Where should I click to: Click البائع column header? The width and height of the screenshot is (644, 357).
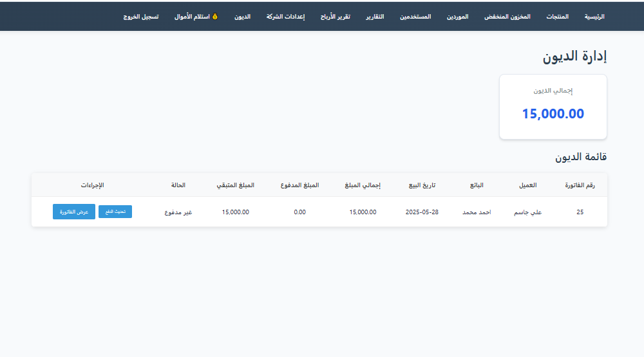(477, 185)
